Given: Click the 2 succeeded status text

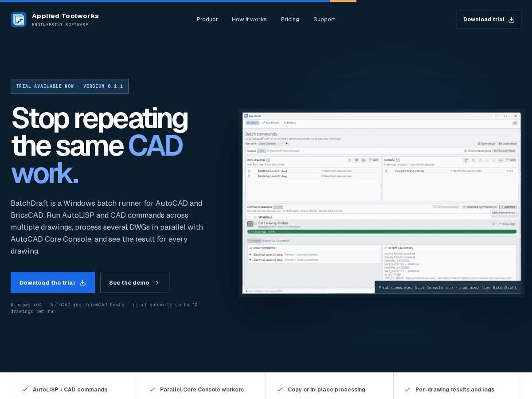Looking at the screenshot, I should point(283,241).
